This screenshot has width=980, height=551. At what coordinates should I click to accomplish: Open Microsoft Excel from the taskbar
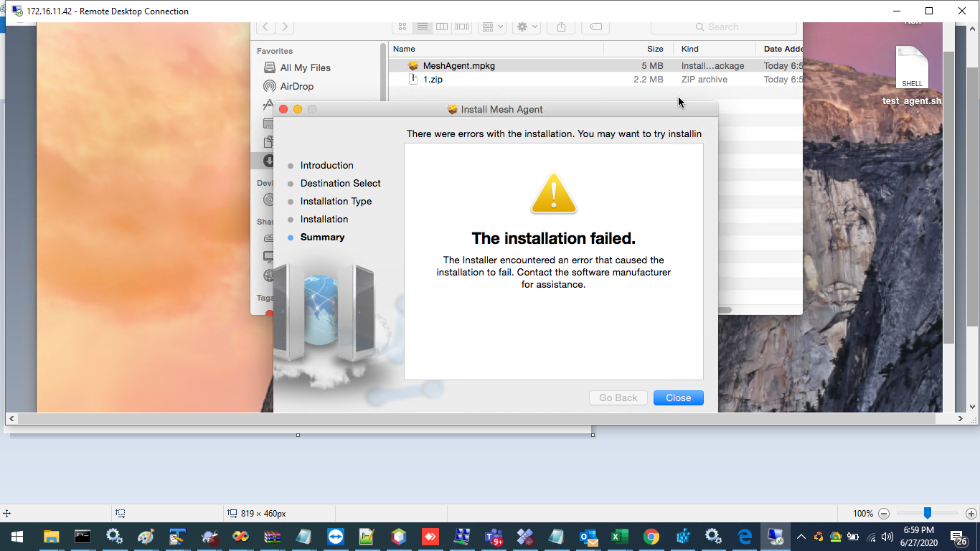pyautogui.click(x=620, y=536)
